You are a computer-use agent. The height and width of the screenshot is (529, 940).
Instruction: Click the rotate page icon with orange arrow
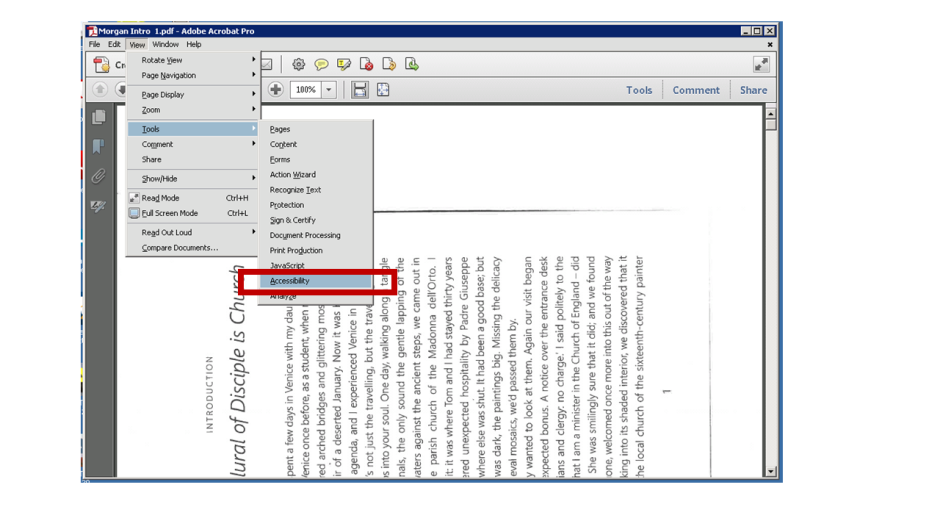click(x=389, y=64)
